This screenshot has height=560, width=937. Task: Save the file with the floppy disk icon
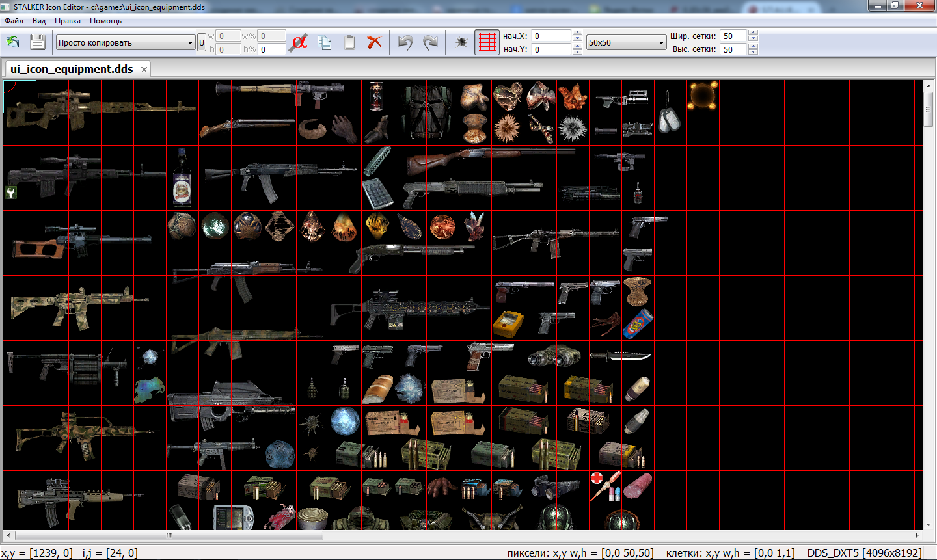tap(37, 42)
